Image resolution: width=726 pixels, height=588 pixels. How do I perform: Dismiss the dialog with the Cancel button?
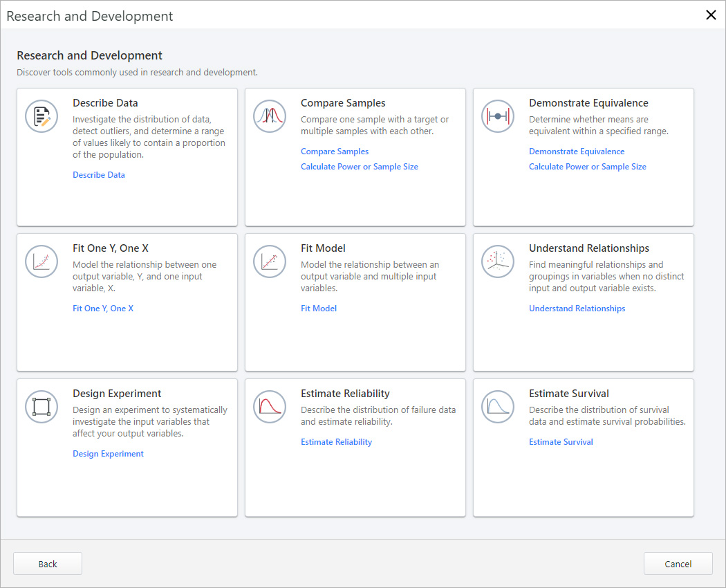tap(678, 563)
